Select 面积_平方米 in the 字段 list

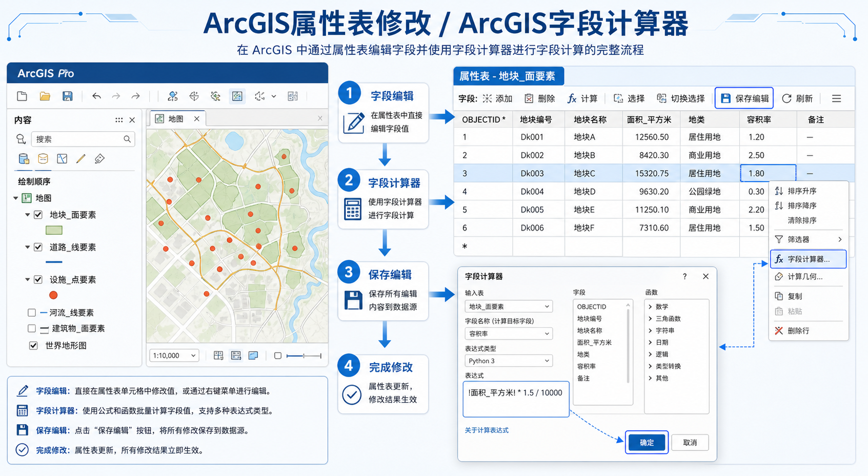[x=594, y=343]
